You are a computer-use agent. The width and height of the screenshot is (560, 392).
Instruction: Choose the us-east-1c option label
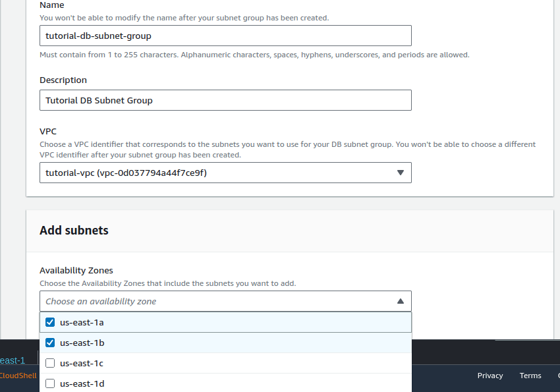point(82,363)
